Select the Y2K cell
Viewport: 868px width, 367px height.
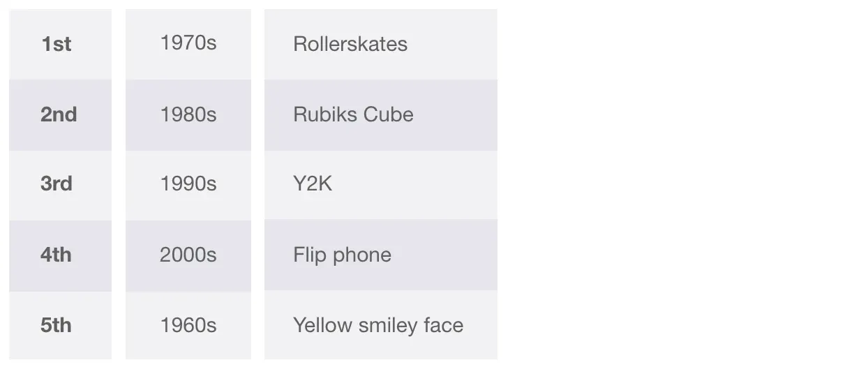(381, 185)
